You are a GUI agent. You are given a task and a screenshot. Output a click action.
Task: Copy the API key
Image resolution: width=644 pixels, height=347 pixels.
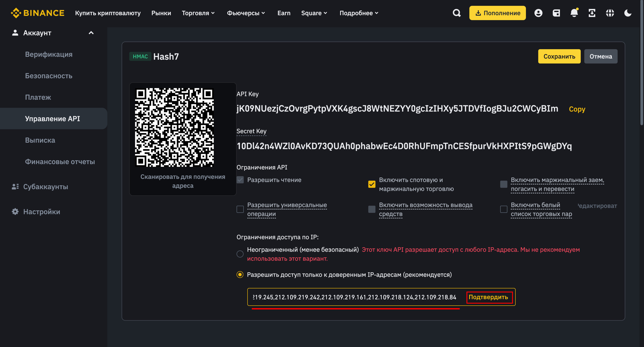click(577, 109)
